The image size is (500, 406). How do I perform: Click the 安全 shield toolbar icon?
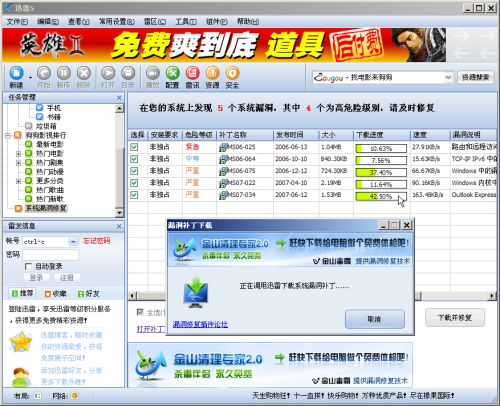click(232, 73)
